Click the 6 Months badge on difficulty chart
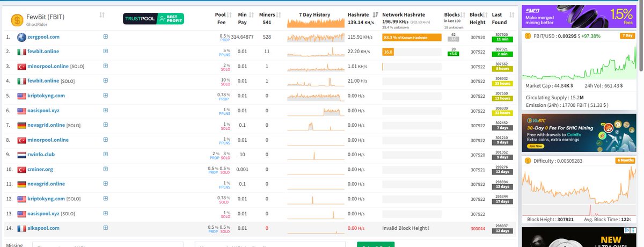The width and height of the screenshot is (644, 247). (x=624, y=161)
